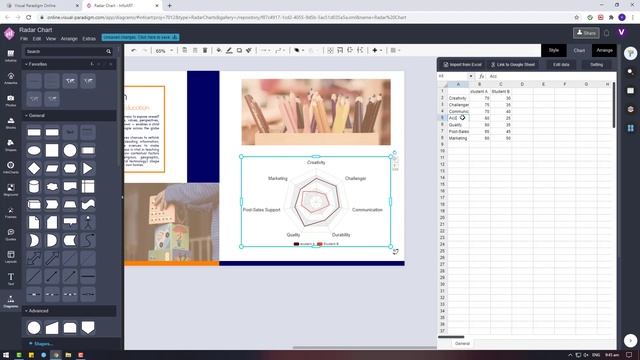Click the Undo arrow in toolbar
Screen dimensions: 640x360
pyautogui.click(x=133, y=50)
